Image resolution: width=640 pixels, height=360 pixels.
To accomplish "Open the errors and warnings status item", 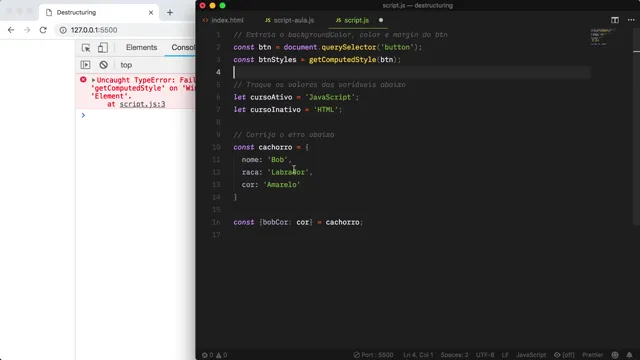I will [x=214, y=355].
